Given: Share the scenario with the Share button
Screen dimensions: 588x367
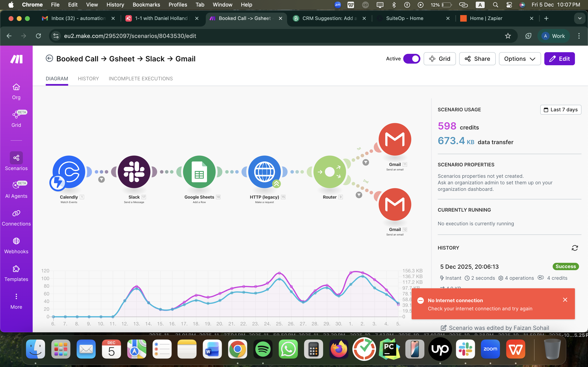Looking at the screenshot, I should pyautogui.click(x=477, y=59).
